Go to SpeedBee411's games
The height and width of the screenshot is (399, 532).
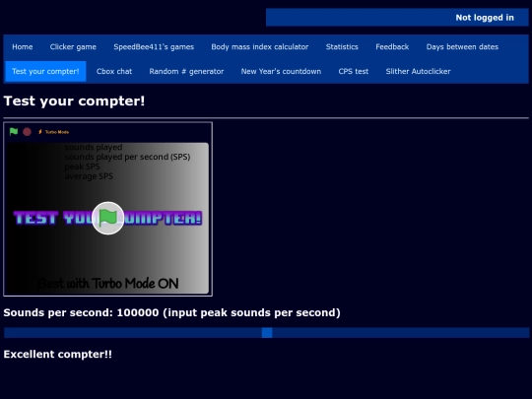[x=154, y=47]
